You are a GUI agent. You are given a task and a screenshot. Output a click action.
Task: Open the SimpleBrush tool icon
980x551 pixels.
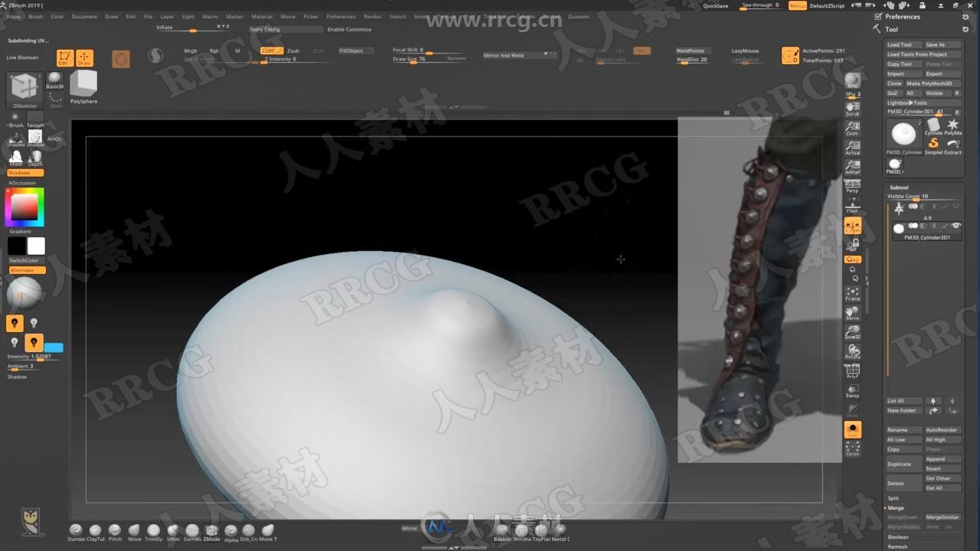[x=933, y=145]
